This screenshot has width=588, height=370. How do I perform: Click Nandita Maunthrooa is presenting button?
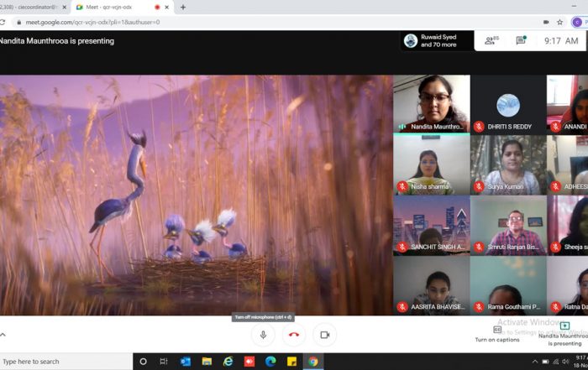click(x=564, y=334)
